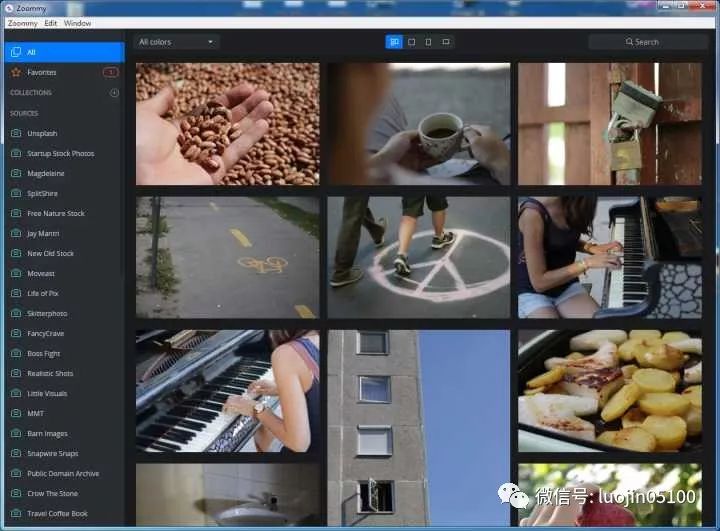Open the coffee cup photo
720x531 pixels.
(419, 124)
